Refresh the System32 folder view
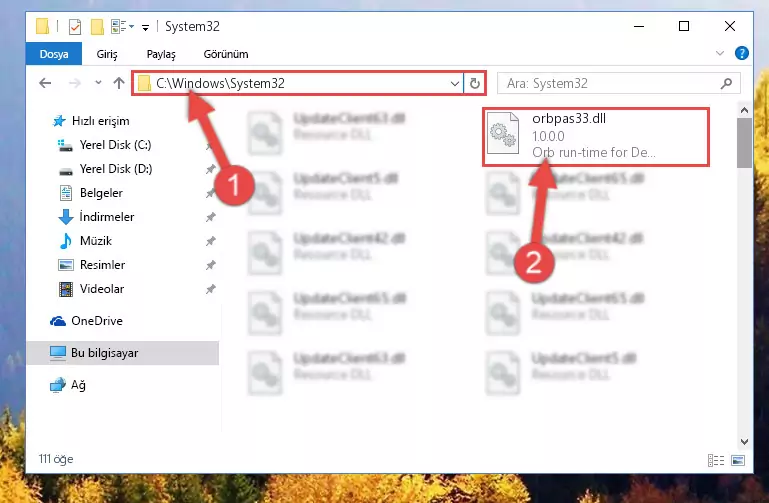Viewport: 769px width, 503px height. click(474, 84)
